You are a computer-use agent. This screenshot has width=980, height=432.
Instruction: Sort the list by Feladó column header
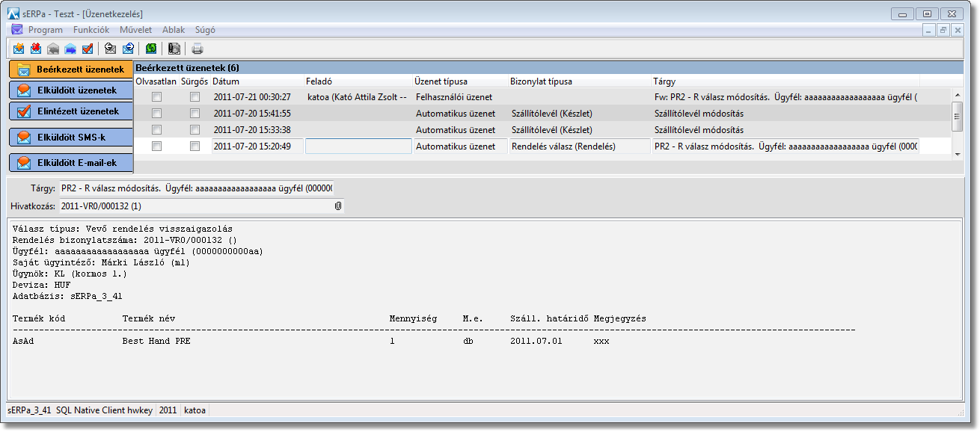(358, 81)
